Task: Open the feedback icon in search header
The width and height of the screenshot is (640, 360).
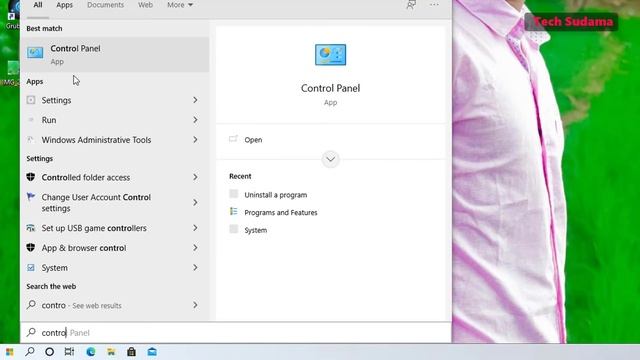Action: [411, 5]
